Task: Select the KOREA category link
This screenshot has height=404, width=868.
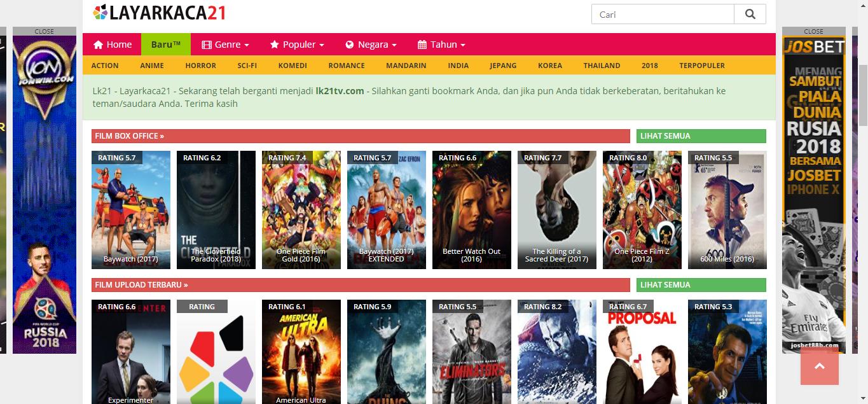Action: click(x=550, y=66)
